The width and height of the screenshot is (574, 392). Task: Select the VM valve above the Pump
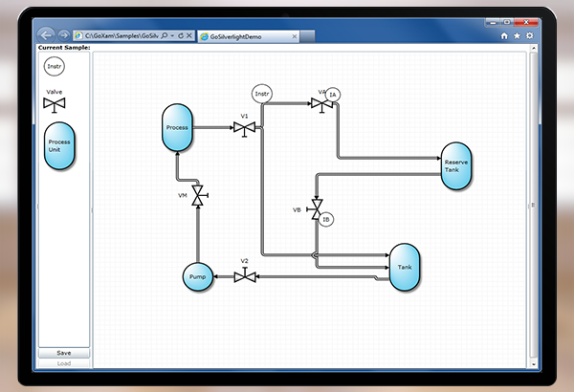pos(198,196)
